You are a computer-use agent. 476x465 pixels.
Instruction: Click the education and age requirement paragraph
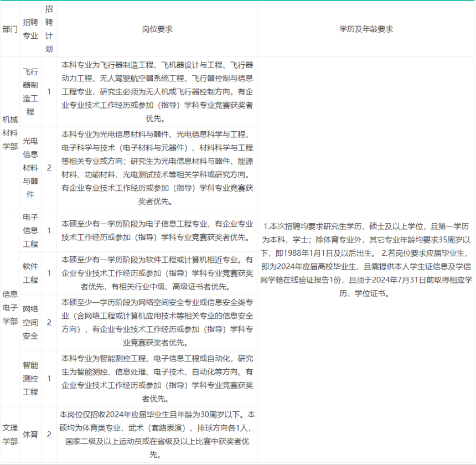coord(366,260)
